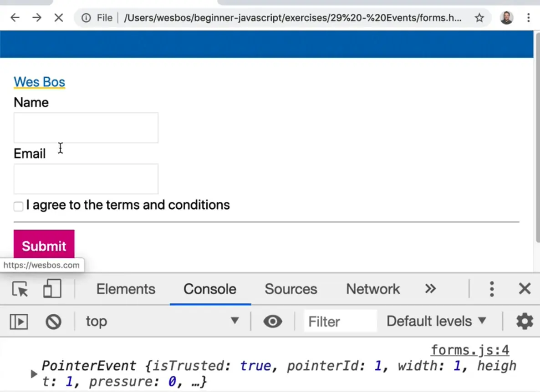Viewport: 540px width, 392px height.
Task: Expand the PointerEvent object triangle
Action: click(34, 374)
